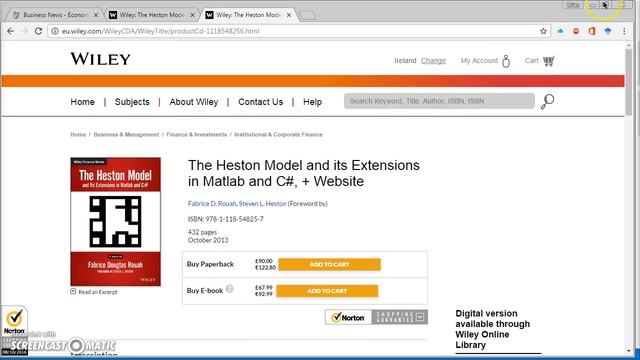The height and width of the screenshot is (360, 640).
Task: Switch to the second Wiley tab
Action: coord(151,15)
